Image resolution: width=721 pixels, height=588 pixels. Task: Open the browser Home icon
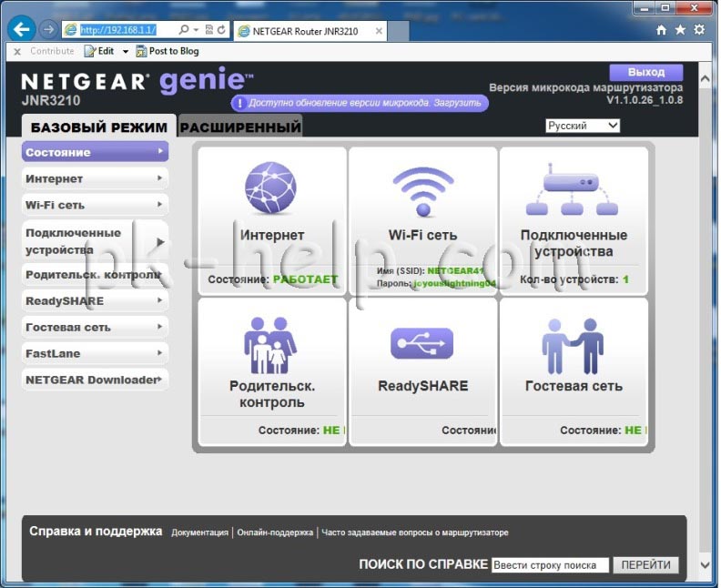(661, 30)
